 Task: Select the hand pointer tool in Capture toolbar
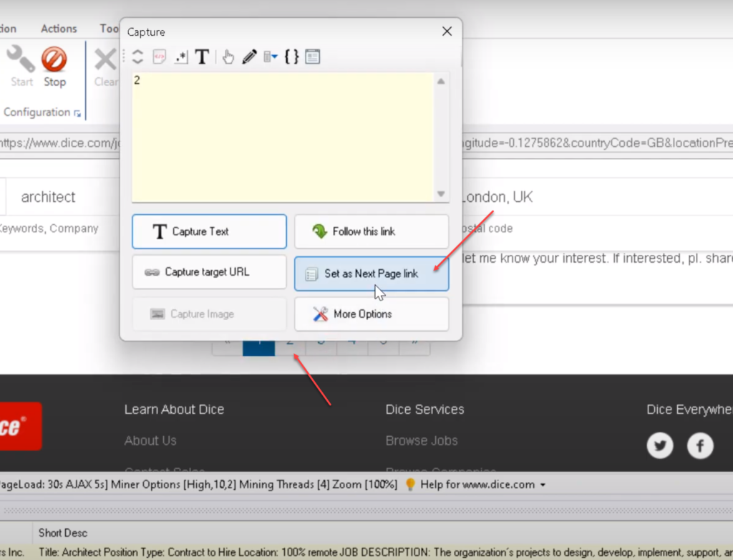(x=228, y=57)
